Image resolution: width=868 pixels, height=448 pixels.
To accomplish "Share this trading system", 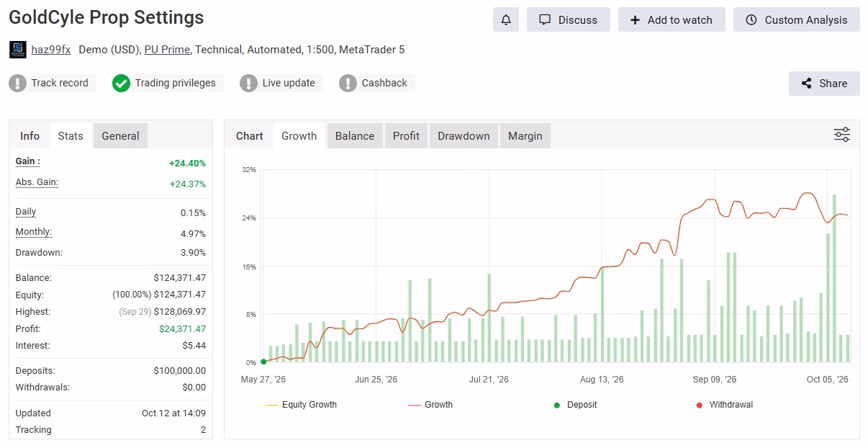I will [824, 84].
